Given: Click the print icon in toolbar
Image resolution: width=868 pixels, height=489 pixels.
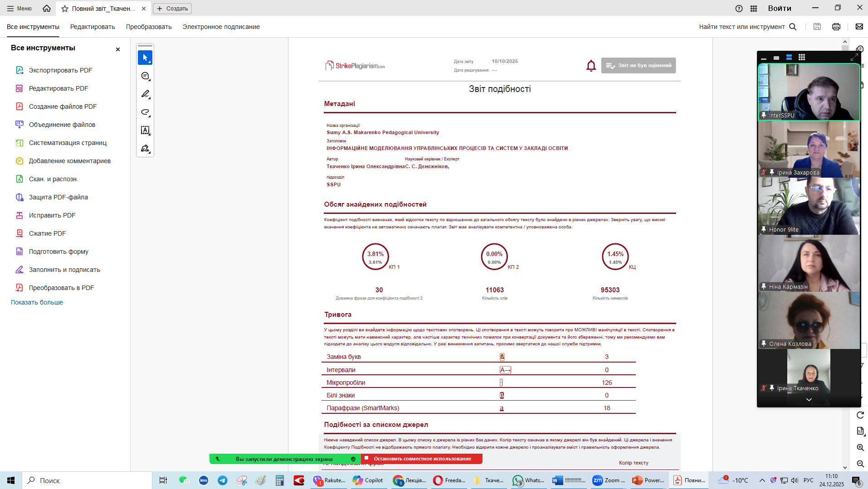Looking at the screenshot, I should [836, 27].
